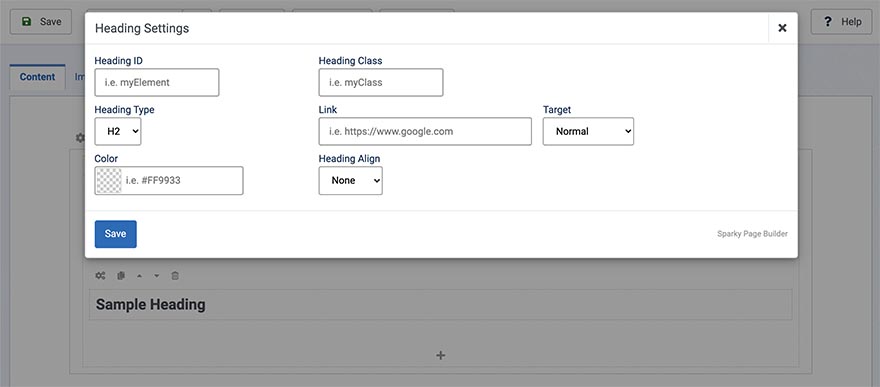Click the Heading Type label
Image resolution: width=880 pixels, height=387 pixels.
(124, 110)
